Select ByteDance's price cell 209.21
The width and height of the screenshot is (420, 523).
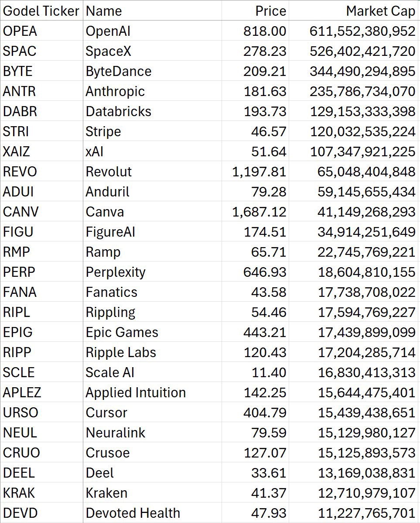[265, 71]
